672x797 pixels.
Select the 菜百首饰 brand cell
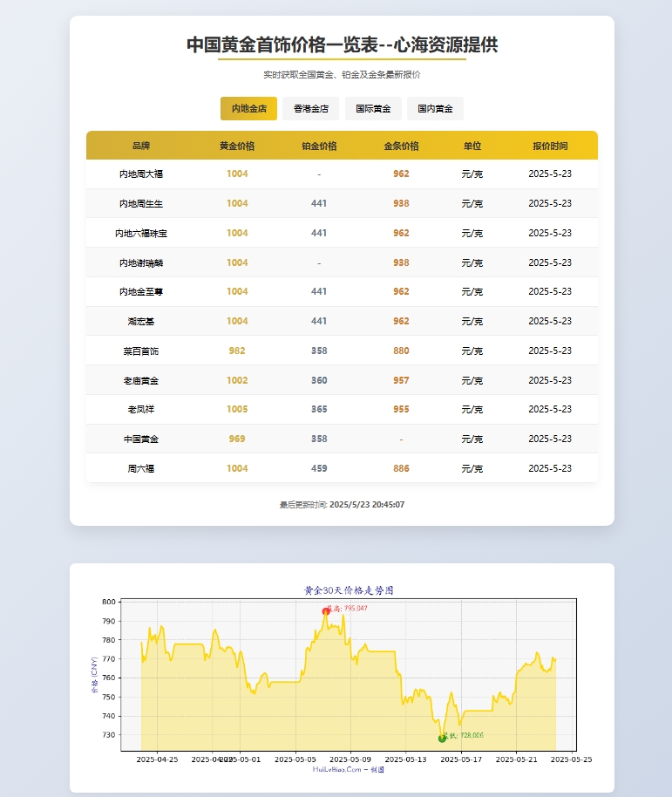141,351
